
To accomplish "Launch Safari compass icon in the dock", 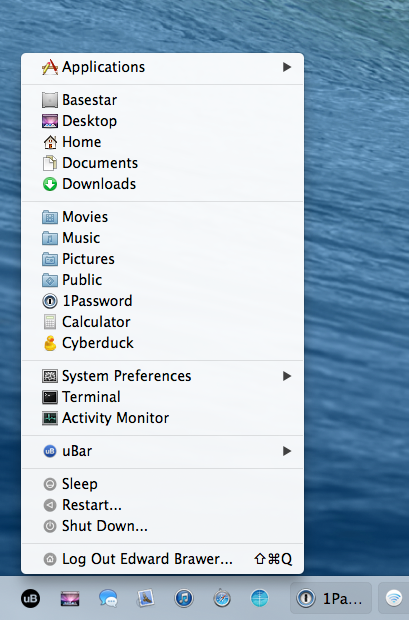I will click(222, 598).
